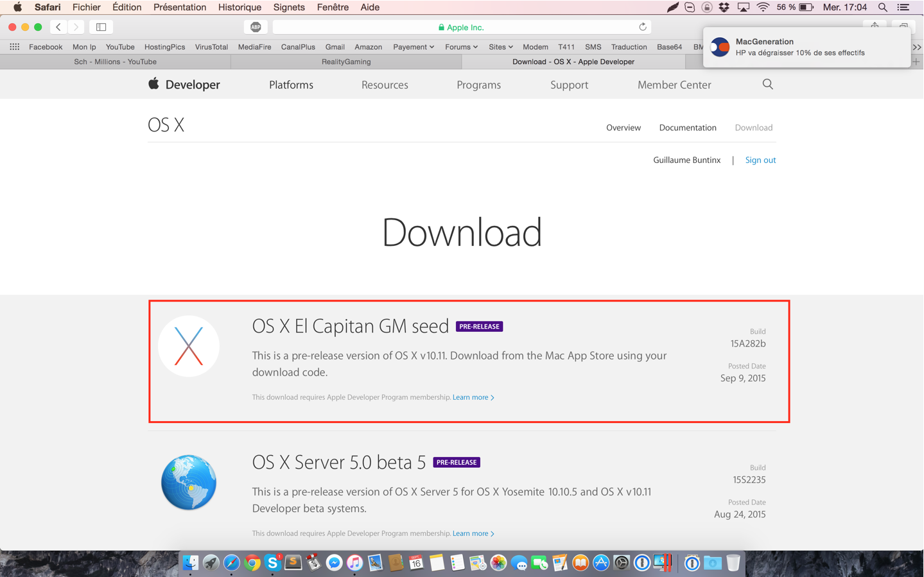The height and width of the screenshot is (577, 924).
Task: Click the Apple Inc. address bar
Action: pos(462,27)
